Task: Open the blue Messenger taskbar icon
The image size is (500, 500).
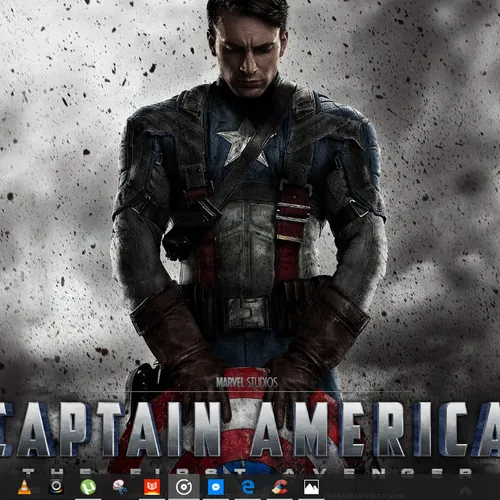Action: coord(216,487)
